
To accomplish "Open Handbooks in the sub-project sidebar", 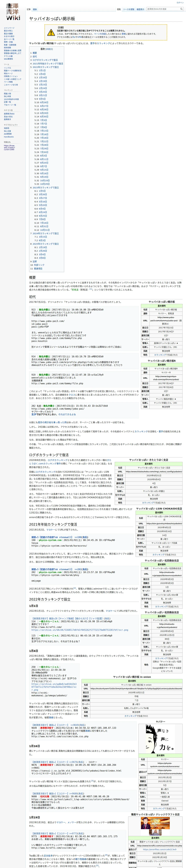I will click(x=9, y=137).
